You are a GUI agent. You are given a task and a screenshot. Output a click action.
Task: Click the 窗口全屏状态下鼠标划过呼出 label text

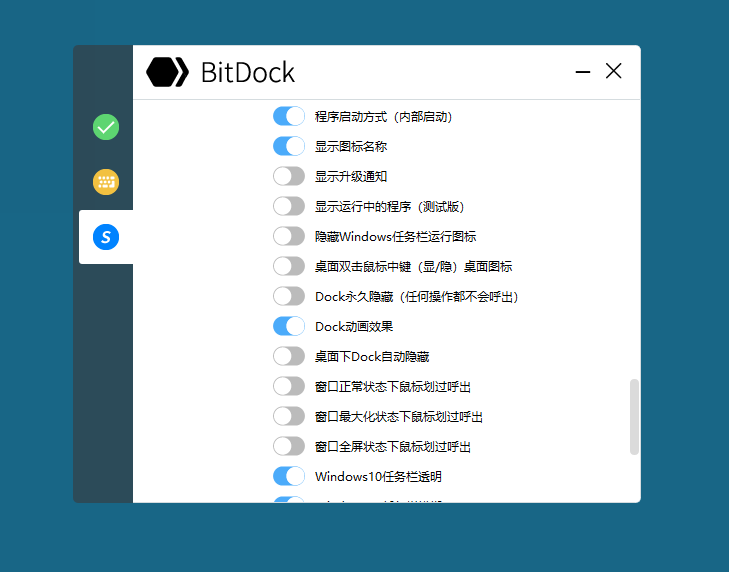pyautogui.click(x=393, y=446)
